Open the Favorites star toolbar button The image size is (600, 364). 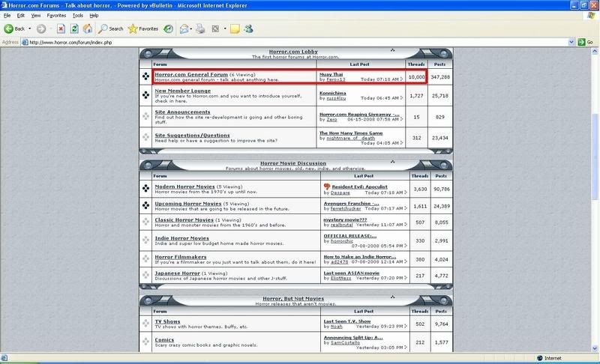tap(143, 28)
